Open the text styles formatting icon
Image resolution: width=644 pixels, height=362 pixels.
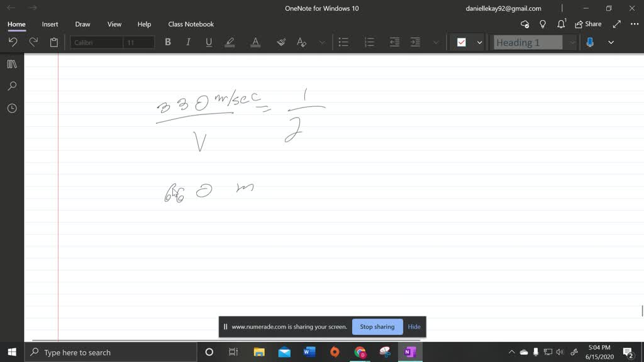click(301, 42)
